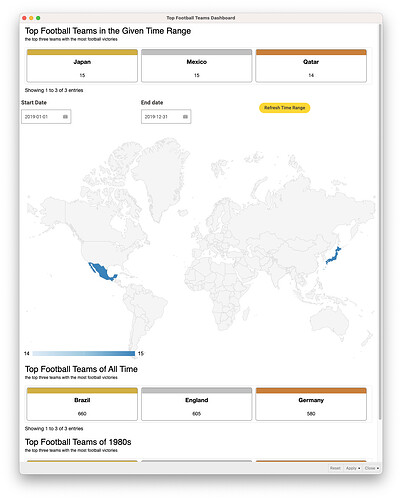Expand the Close dropdown button
This screenshot has width=402, height=500.
372,468
